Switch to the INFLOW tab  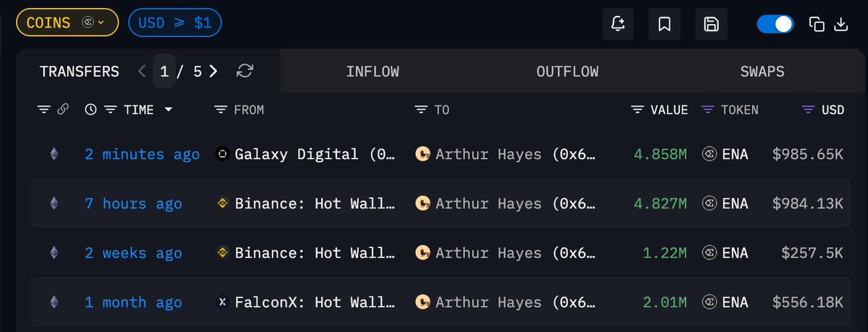tap(373, 72)
